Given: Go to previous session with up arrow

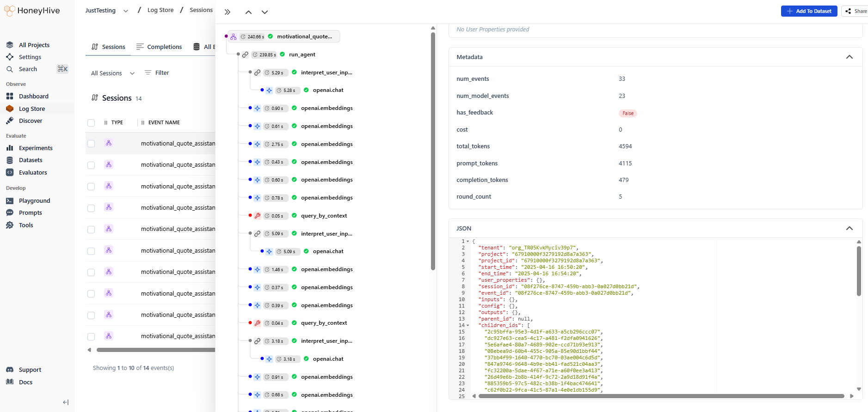Looking at the screenshot, I should click(x=248, y=12).
